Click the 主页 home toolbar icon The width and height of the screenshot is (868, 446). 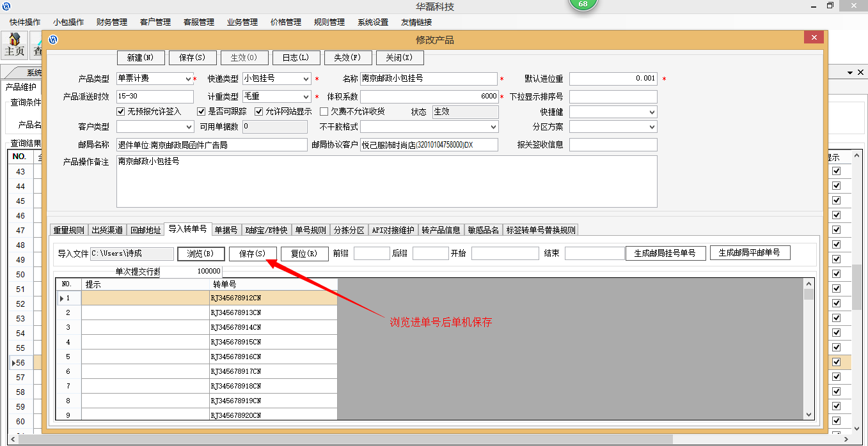coord(14,45)
